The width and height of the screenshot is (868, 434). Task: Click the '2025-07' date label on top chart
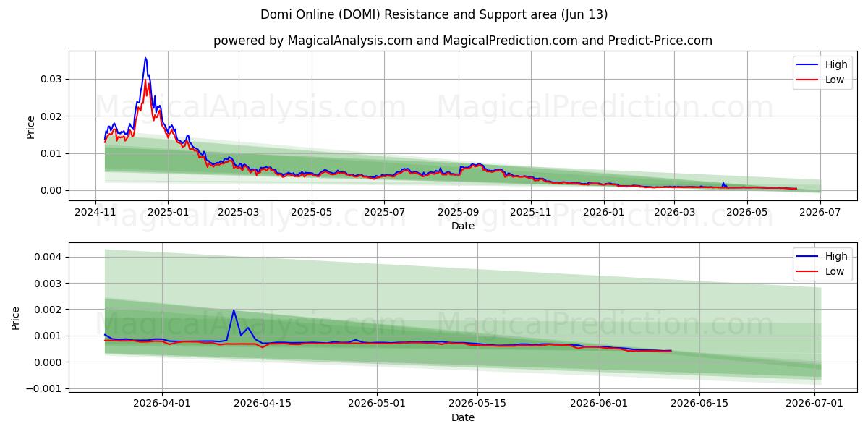tap(384, 212)
